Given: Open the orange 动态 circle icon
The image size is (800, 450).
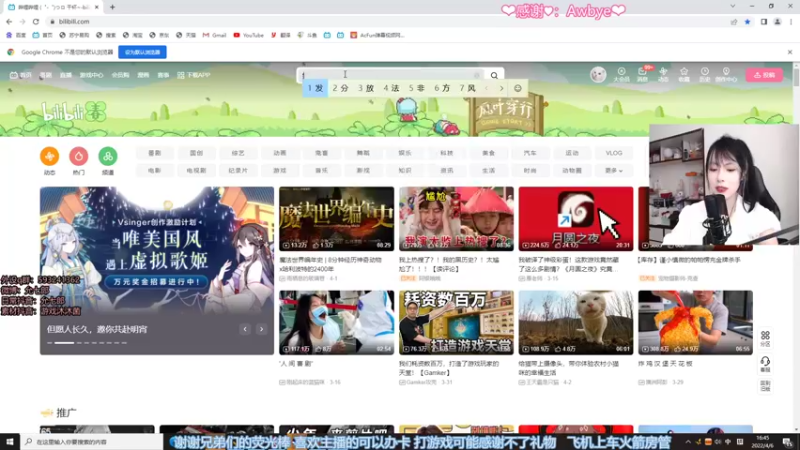Looking at the screenshot, I should click(49, 156).
